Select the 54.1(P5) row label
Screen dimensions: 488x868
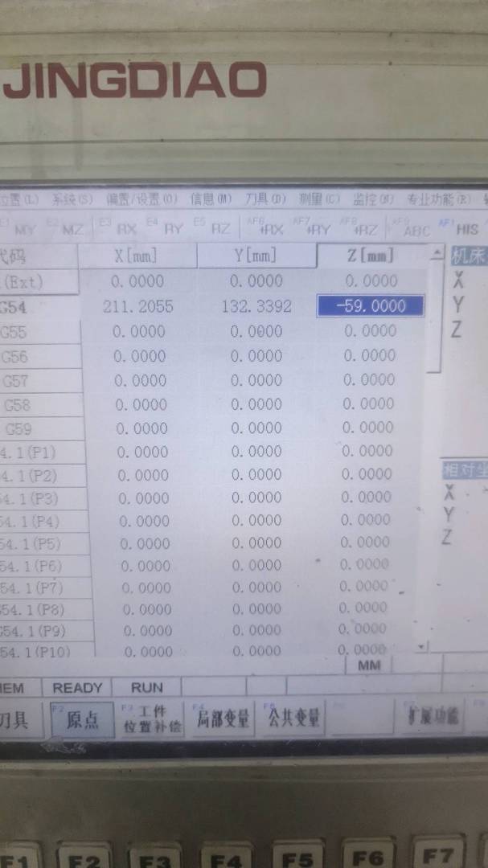(44, 544)
